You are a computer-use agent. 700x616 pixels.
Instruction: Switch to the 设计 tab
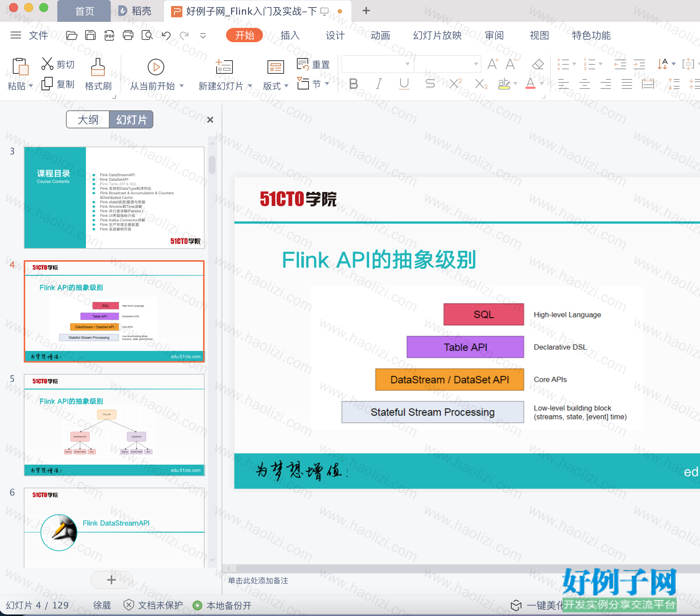[335, 35]
